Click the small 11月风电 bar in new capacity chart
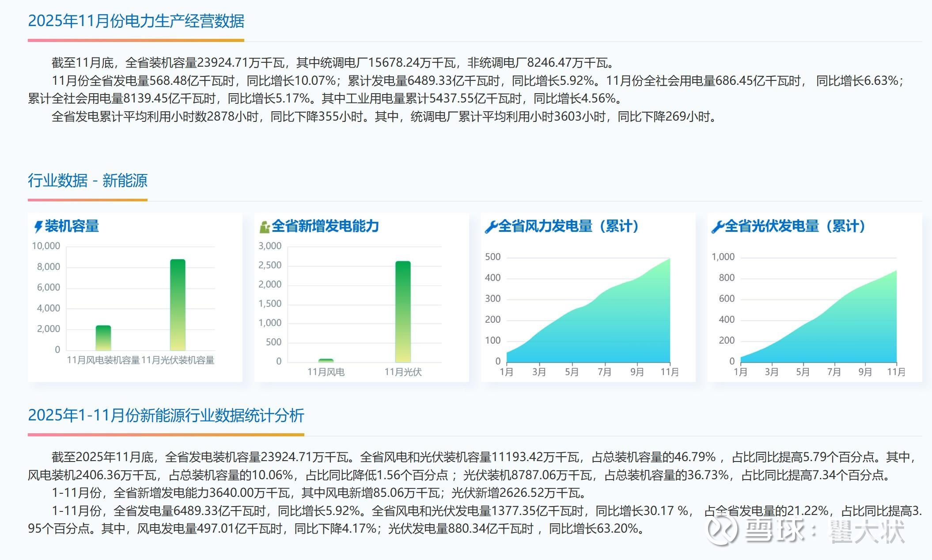Image resolution: width=932 pixels, height=560 pixels. click(x=326, y=360)
